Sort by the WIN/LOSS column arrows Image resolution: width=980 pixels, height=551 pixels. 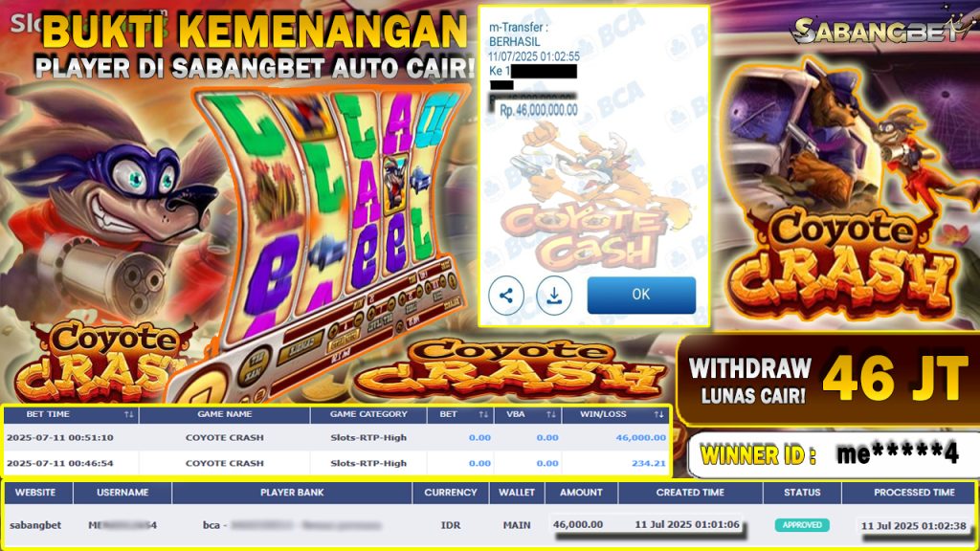tap(658, 414)
